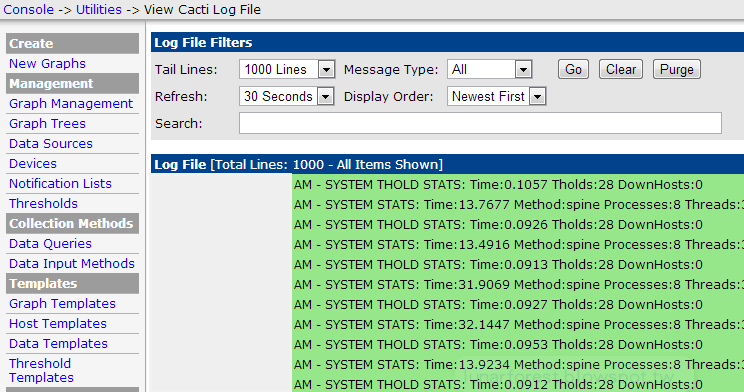Select the Create sidebar header
Image resolution: width=744 pixels, height=392 pixels.
click(x=73, y=43)
